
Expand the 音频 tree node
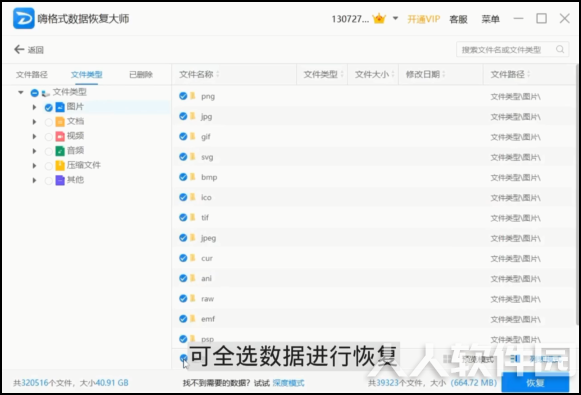[x=34, y=151]
